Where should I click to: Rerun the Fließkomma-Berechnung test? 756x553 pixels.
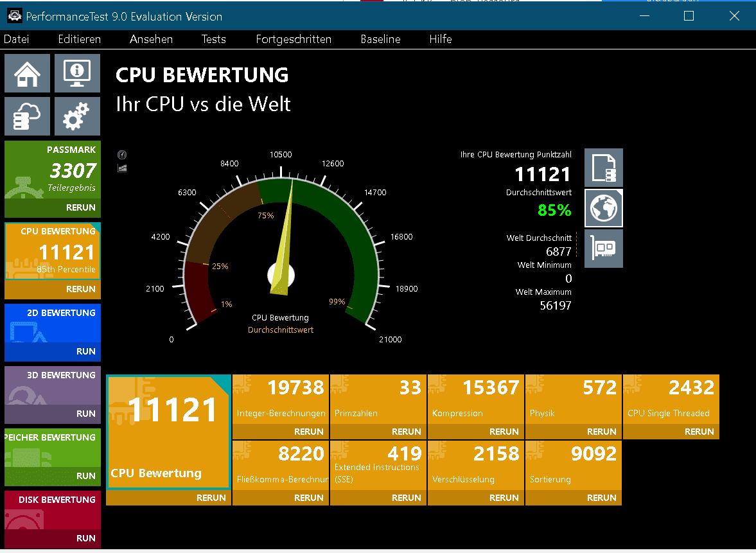(x=281, y=498)
